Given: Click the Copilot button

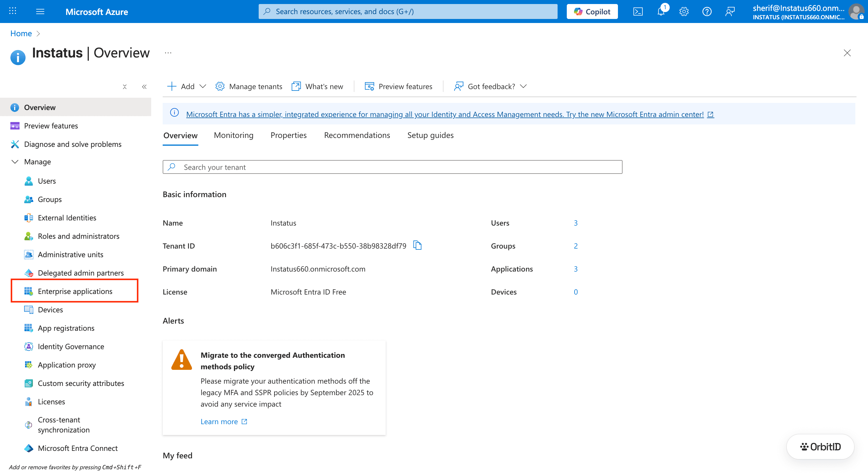Looking at the screenshot, I should point(592,11).
